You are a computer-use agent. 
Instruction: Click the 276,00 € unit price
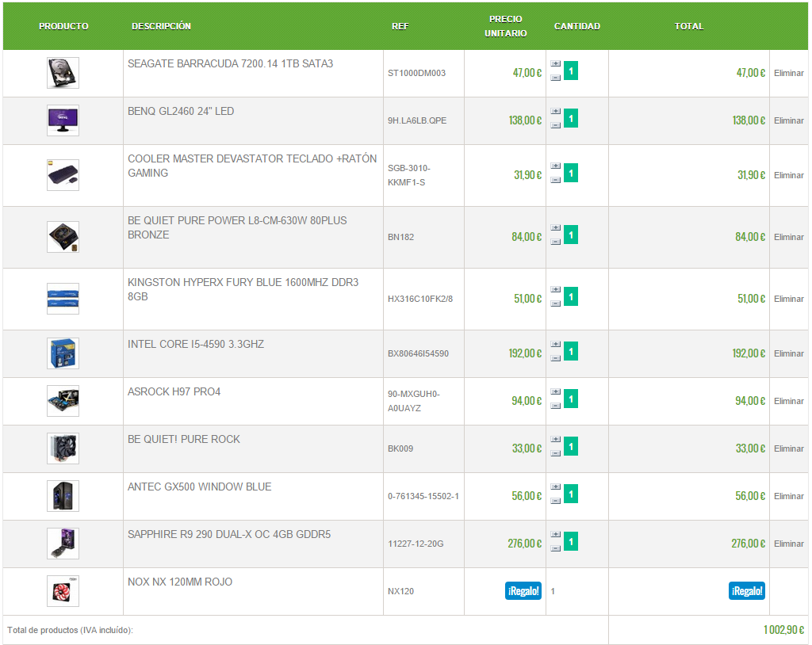(x=524, y=544)
